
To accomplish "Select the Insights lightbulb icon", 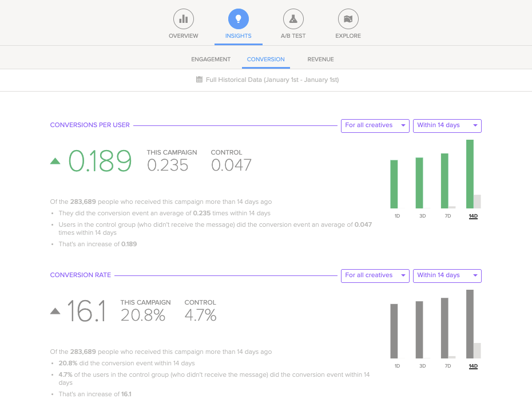I will point(239,19).
